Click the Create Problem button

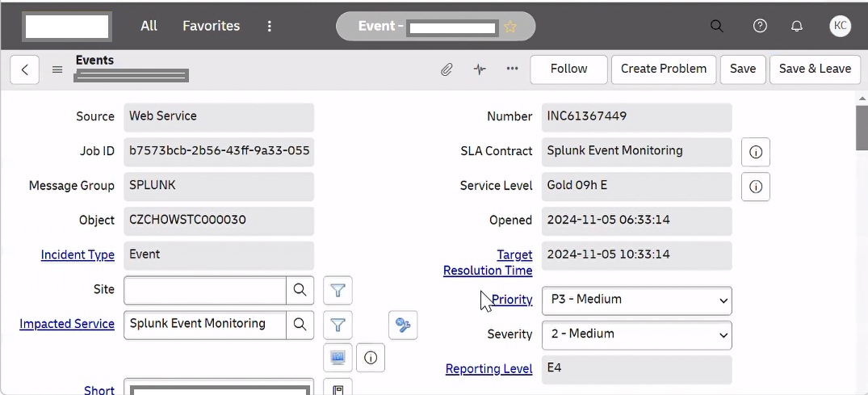[663, 69]
